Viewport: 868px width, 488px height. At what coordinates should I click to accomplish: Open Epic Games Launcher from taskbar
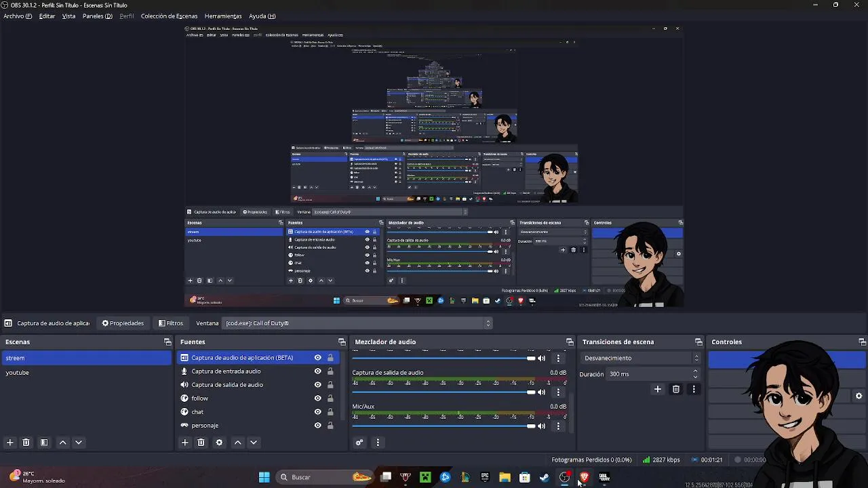click(485, 477)
